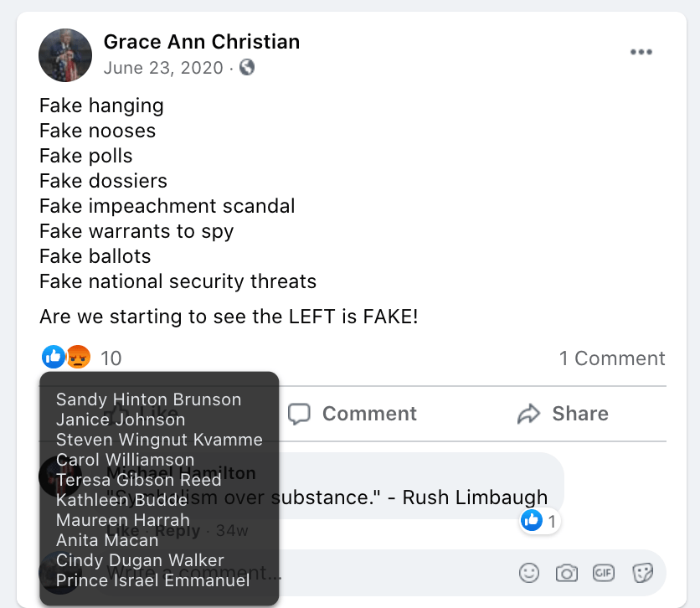The width and height of the screenshot is (700, 608).
Task: Open the sticker picker icon
Action: click(x=642, y=573)
